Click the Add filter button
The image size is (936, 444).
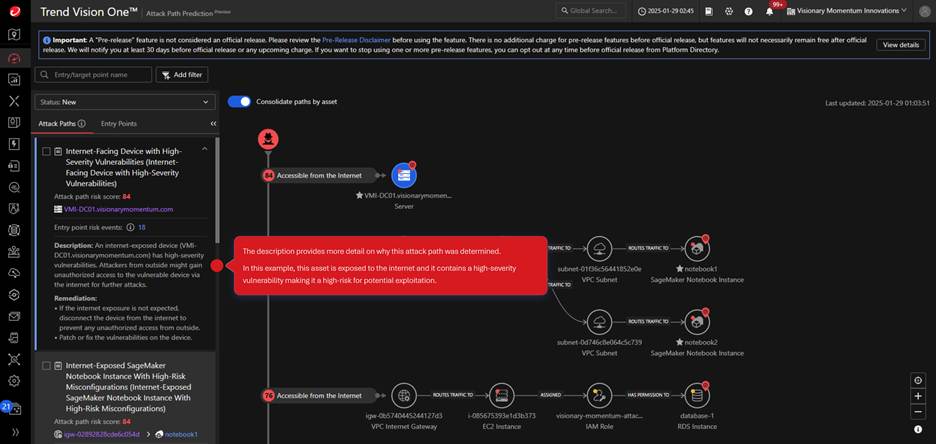pos(182,75)
